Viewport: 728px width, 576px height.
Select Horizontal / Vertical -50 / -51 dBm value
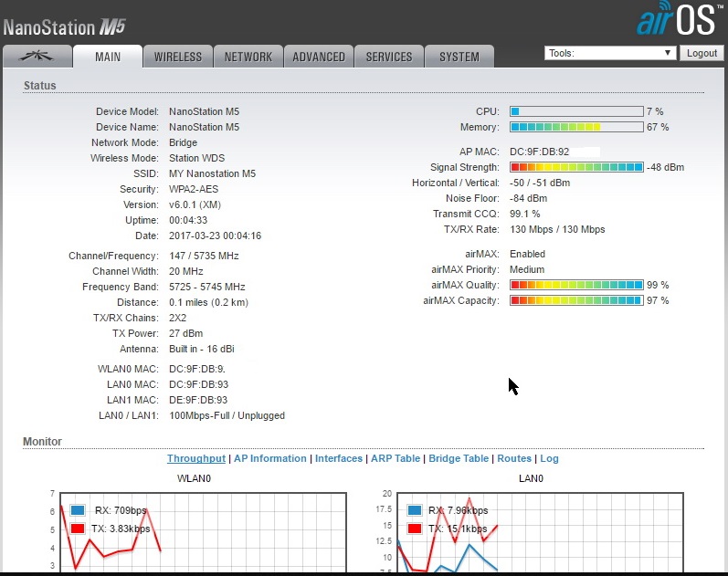(x=540, y=183)
